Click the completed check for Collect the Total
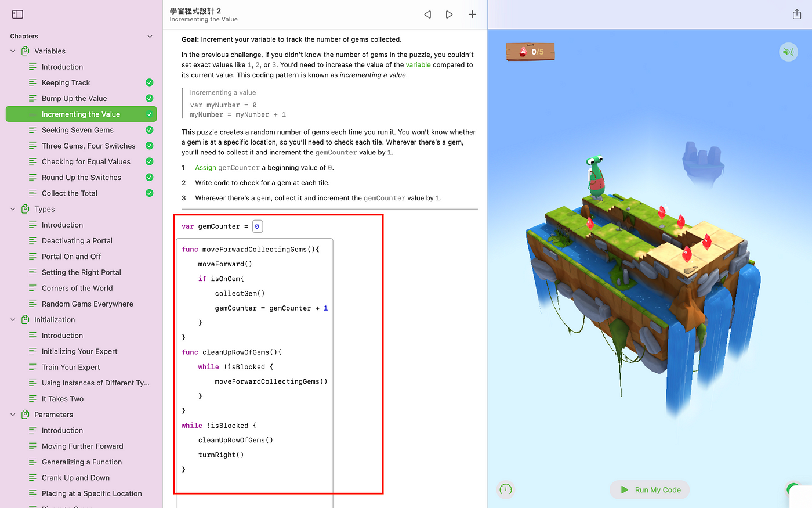 149,193
